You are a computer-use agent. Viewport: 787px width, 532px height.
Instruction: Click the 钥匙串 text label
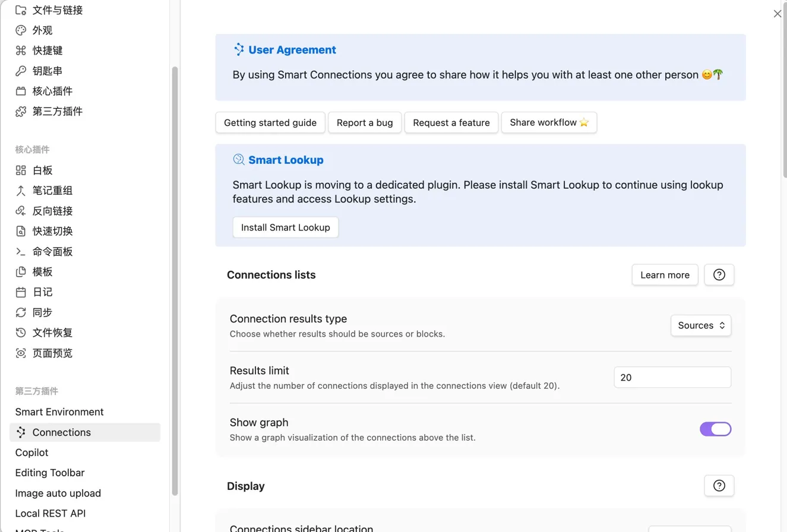(x=48, y=71)
